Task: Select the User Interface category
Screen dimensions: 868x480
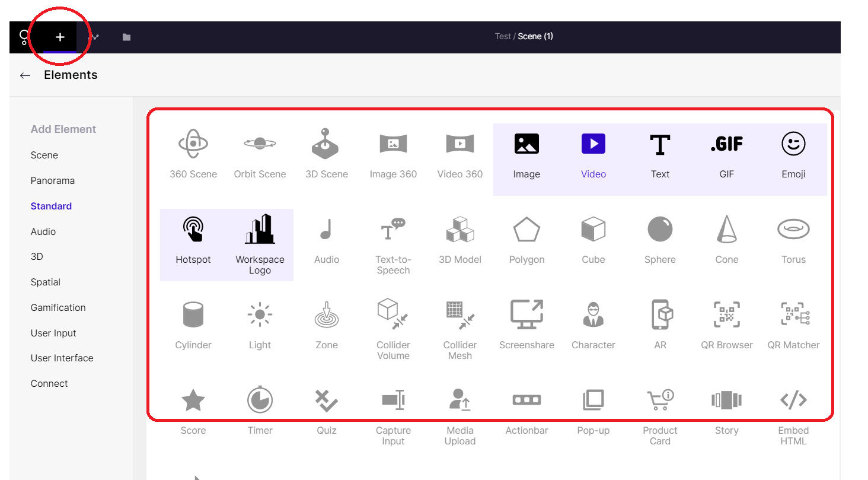Action: coord(62,358)
